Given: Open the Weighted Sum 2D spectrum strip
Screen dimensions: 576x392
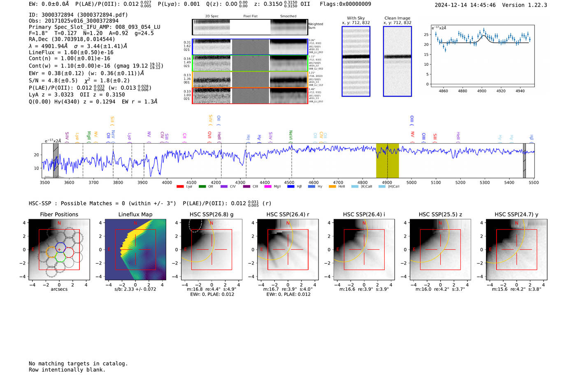Looking at the screenshot, I should click(250, 27).
